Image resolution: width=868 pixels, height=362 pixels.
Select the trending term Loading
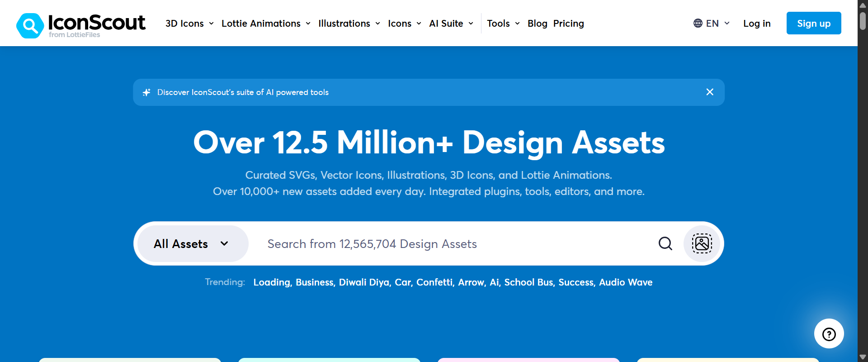[x=273, y=282]
